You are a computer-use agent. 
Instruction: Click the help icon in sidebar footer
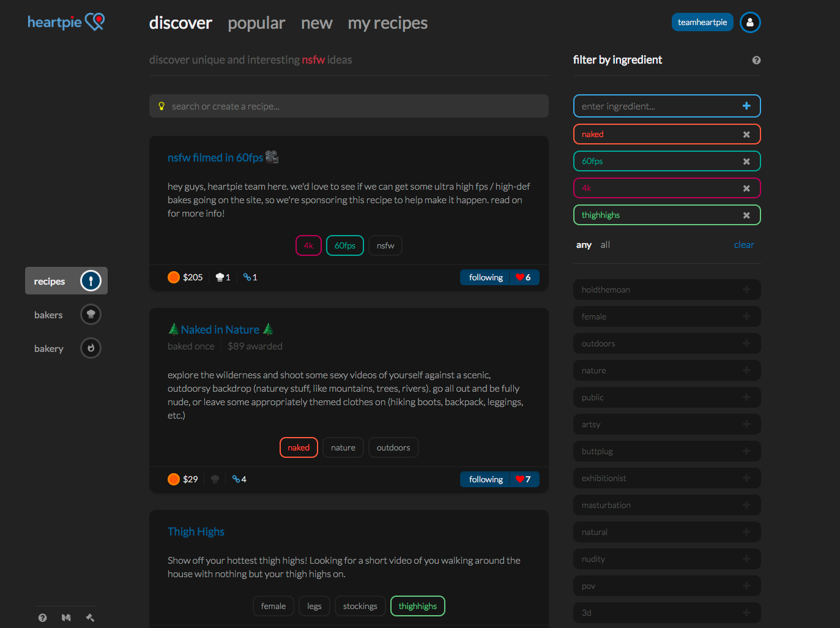[42, 618]
